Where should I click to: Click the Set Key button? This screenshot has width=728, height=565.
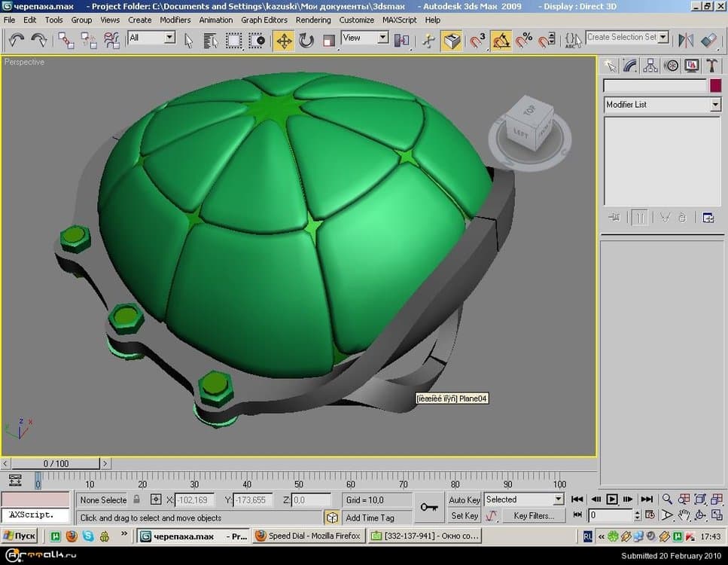click(x=464, y=516)
